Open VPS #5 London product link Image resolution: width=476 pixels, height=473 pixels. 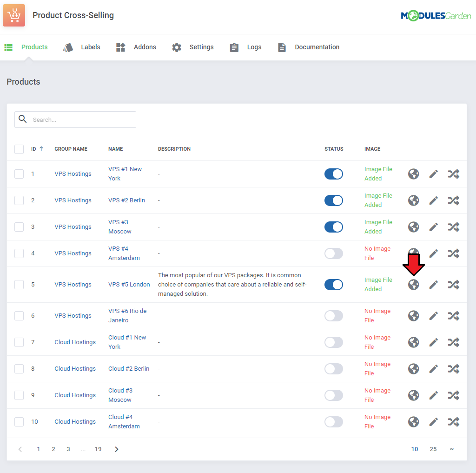pos(129,285)
